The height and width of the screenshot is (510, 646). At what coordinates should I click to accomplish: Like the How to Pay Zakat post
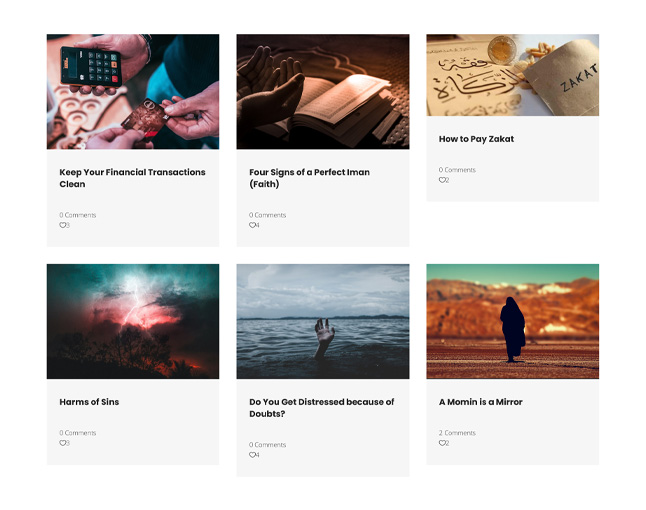[442, 180]
